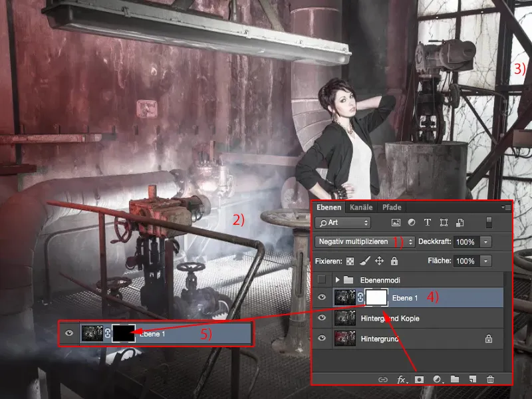The height and width of the screenshot is (399, 532).
Task: Select the Hintergrund Kopie layer name
Action: tap(390, 319)
